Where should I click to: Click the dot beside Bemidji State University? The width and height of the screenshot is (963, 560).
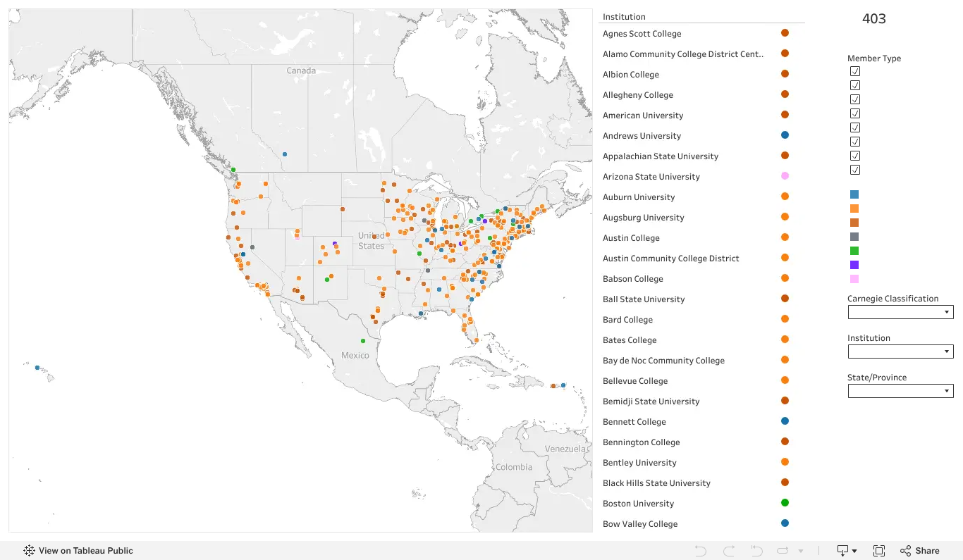[x=785, y=401]
